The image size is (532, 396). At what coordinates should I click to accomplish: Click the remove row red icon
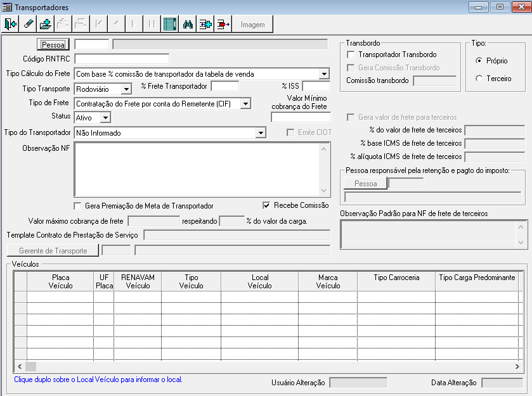click(223, 24)
